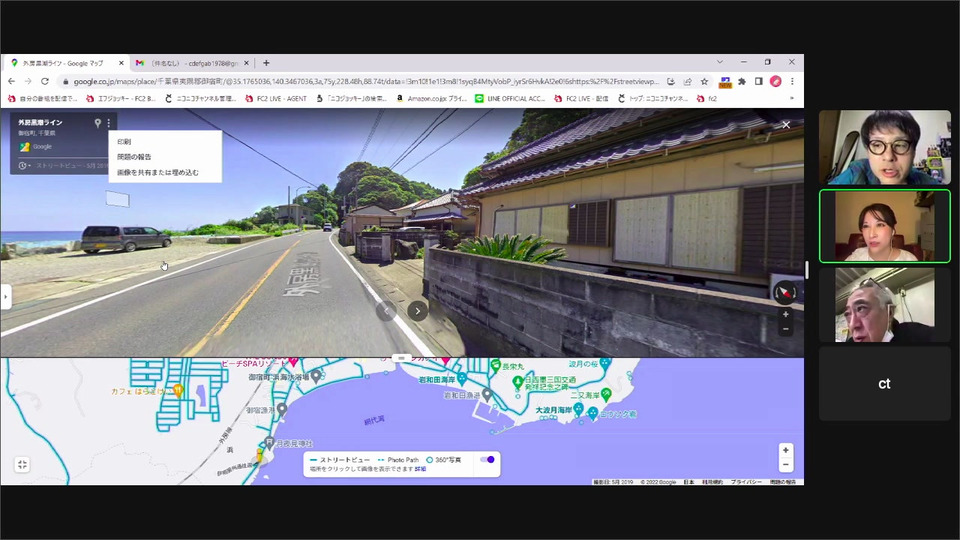The width and height of the screenshot is (960, 540).
Task: Click the 詳細 link in the map legend
Action: (420, 469)
